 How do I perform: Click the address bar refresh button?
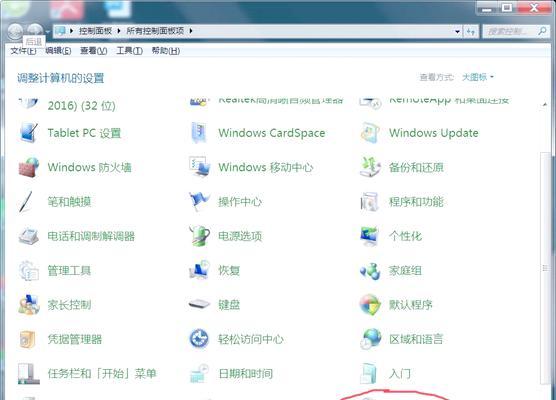click(x=471, y=32)
